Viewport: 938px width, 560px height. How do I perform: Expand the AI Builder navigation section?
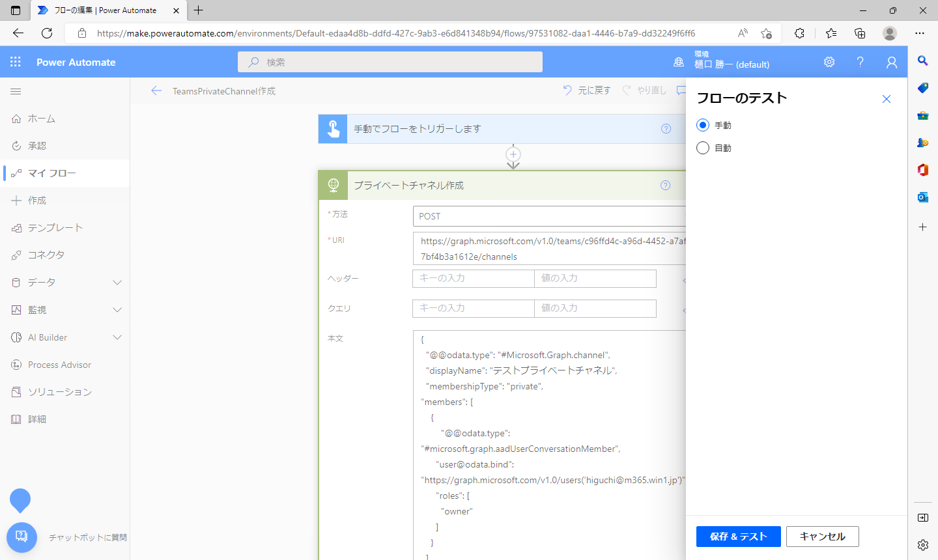pyautogui.click(x=117, y=337)
